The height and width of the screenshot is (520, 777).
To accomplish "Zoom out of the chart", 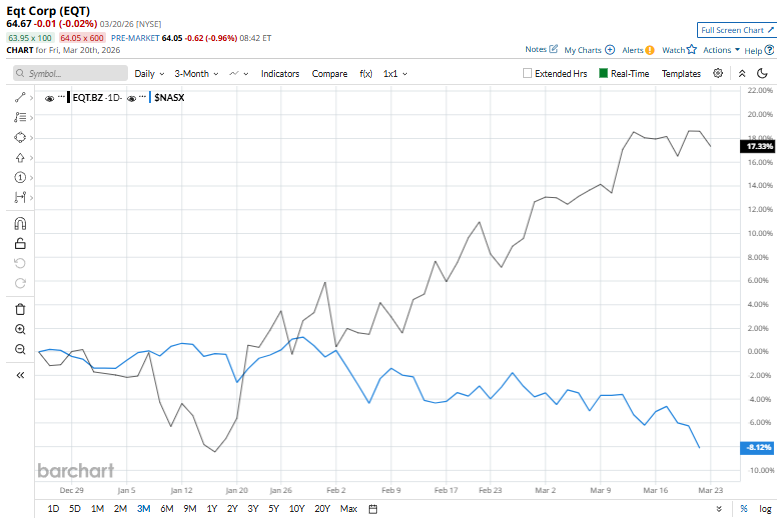I will tap(20, 349).
